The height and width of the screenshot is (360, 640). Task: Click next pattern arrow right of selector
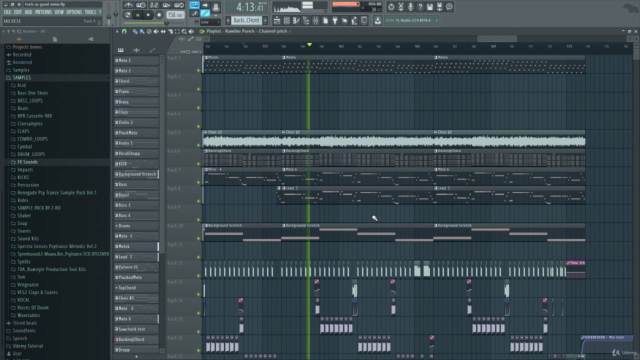(x=265, y=20)
